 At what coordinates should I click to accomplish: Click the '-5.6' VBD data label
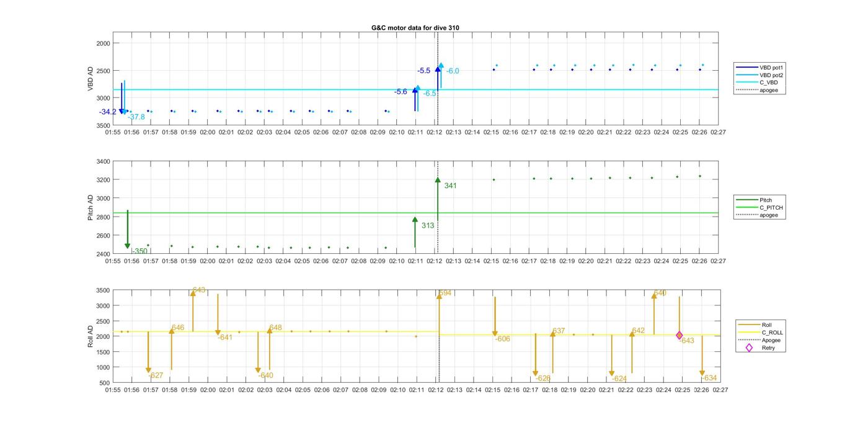401,92
